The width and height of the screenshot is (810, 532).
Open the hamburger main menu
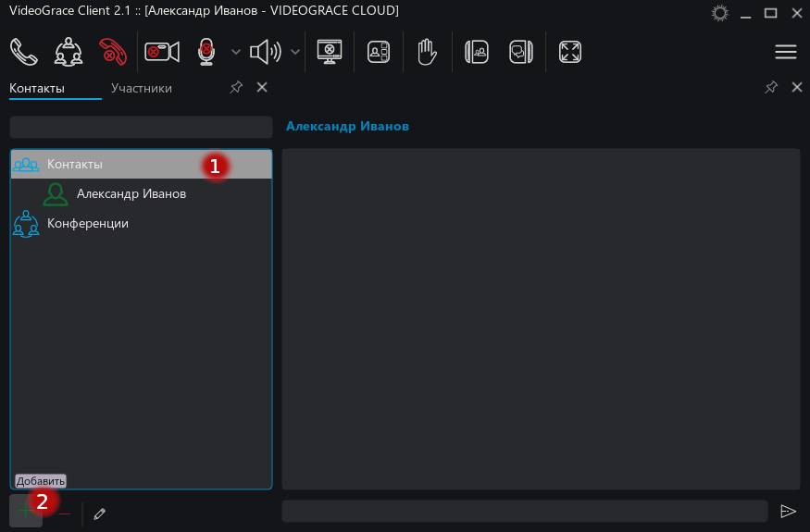click(785, 52)
